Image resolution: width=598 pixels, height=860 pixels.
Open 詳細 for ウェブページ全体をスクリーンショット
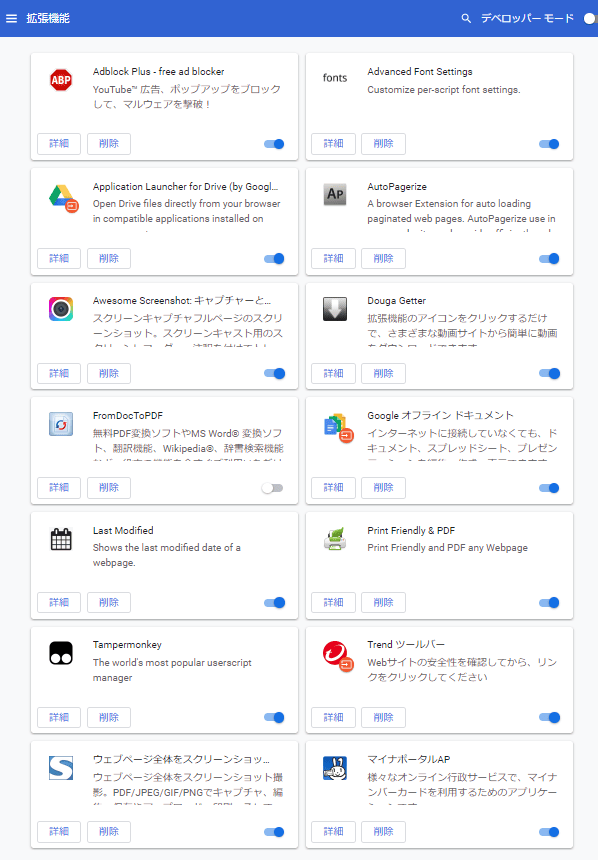tap(59, 831)
